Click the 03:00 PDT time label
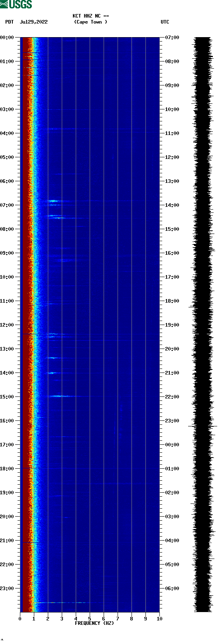 tap(7, 109)
